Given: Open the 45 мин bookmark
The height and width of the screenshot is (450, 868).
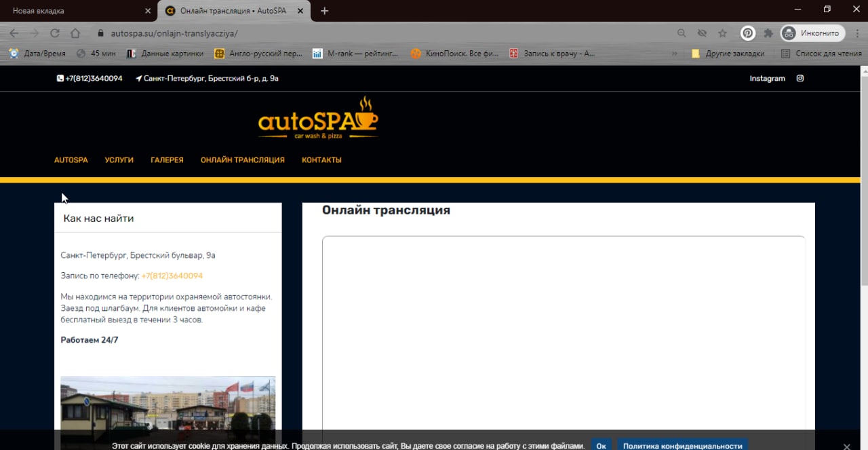Looking at the screenshot, I should [x=96, y=54].
